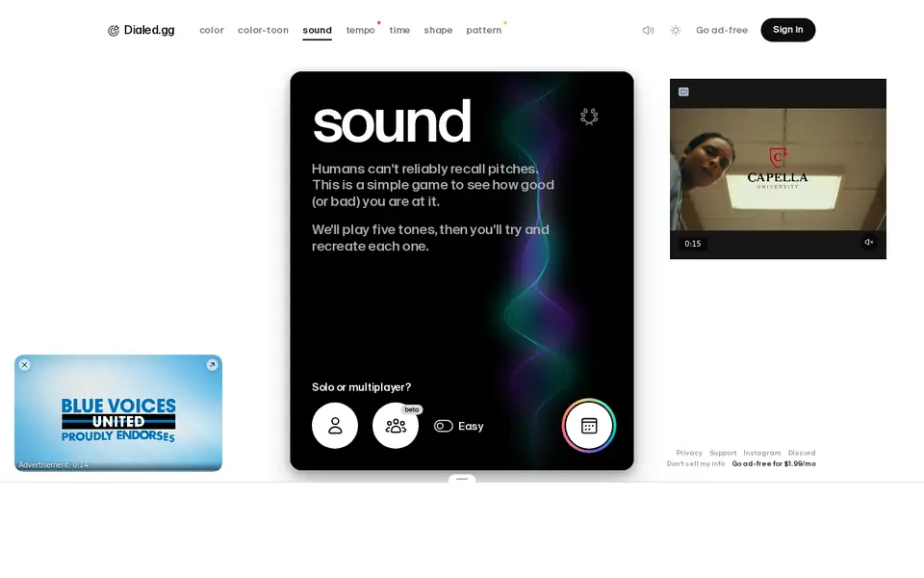
Task: Start a solo game with the person icon
Action: [x=335, y=425]
